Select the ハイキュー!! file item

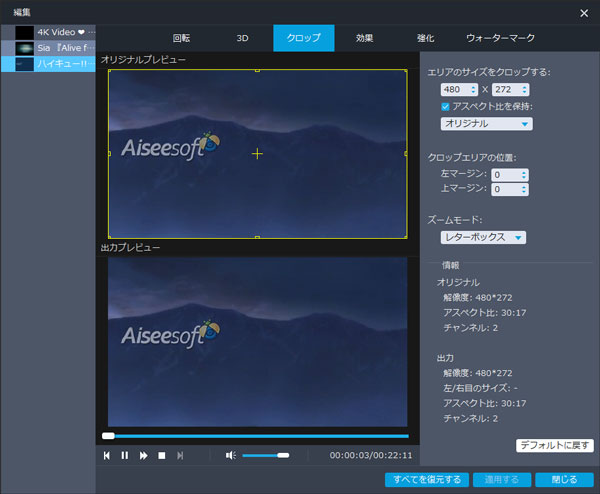[x=49, y=64]
